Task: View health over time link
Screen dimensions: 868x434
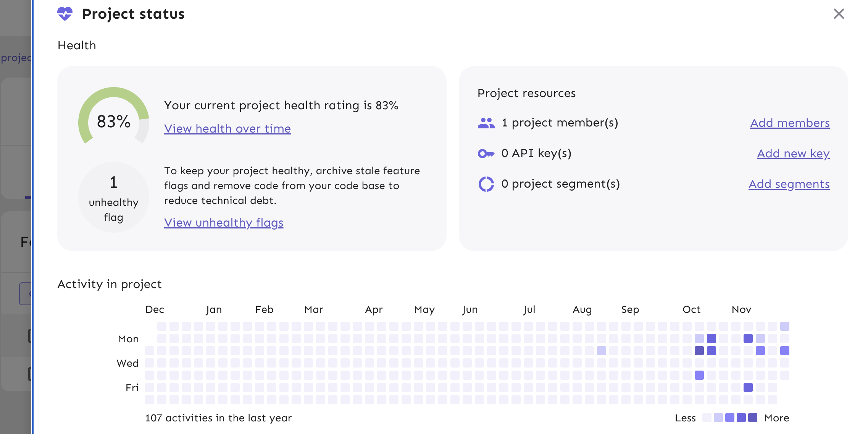Action: [227, 128]
